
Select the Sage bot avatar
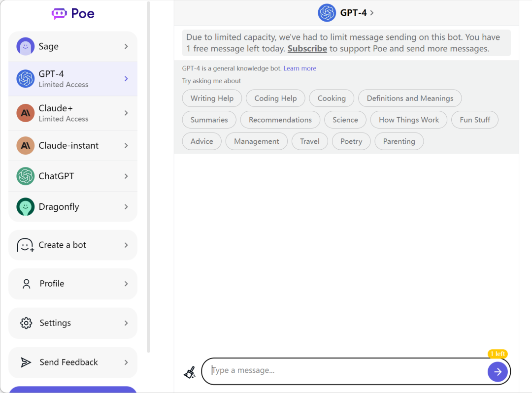tap(25, 46)
